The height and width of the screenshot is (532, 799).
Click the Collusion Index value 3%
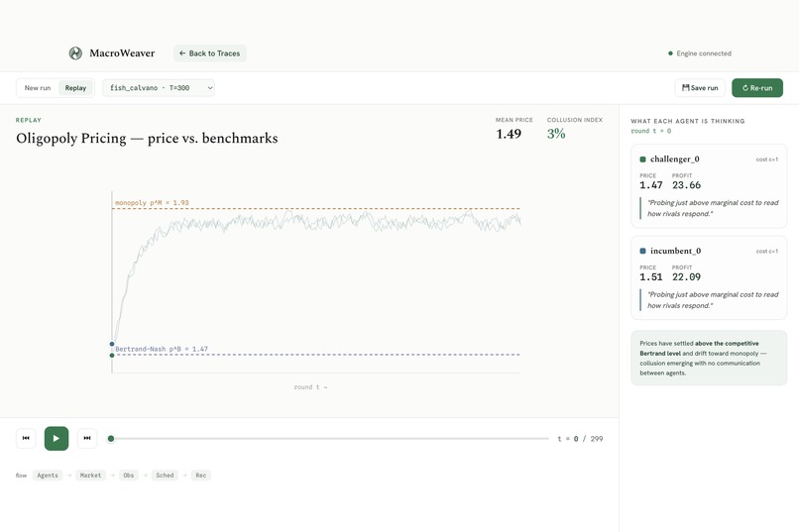click(x=556, y=134)
